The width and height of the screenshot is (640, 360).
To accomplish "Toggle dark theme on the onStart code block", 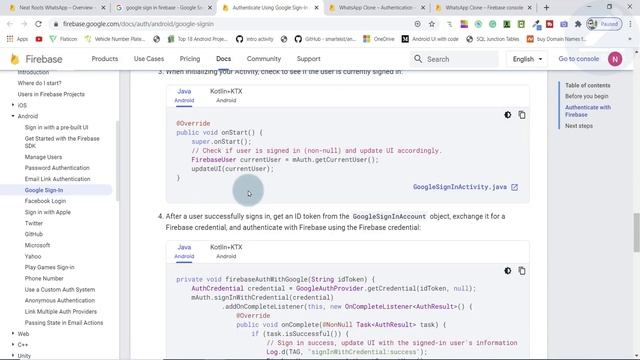I will 507,115.
